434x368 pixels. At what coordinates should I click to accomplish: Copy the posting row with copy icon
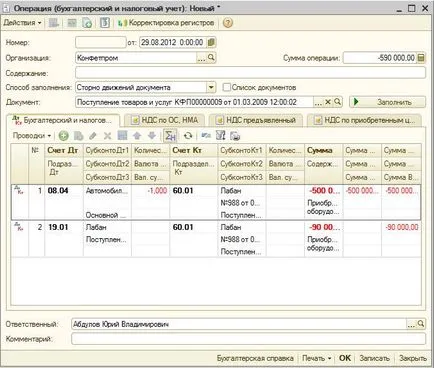coord(78,136)
